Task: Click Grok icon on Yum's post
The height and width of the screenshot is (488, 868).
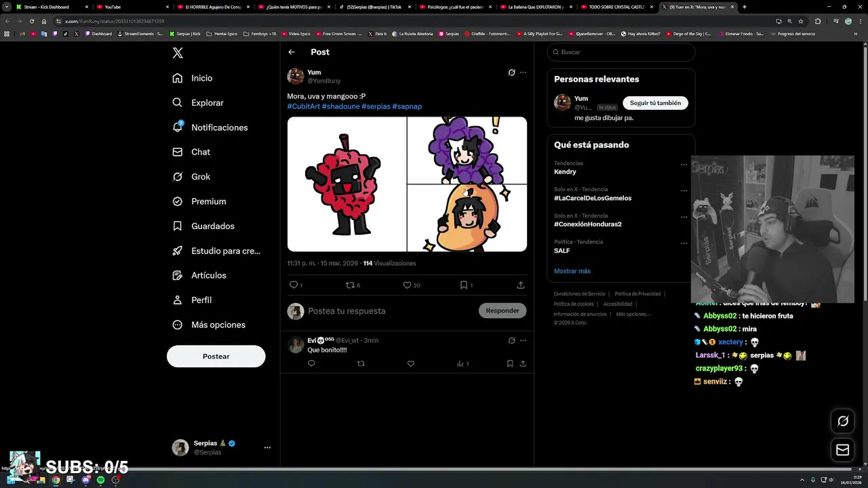Action: [x=512, y=73]
